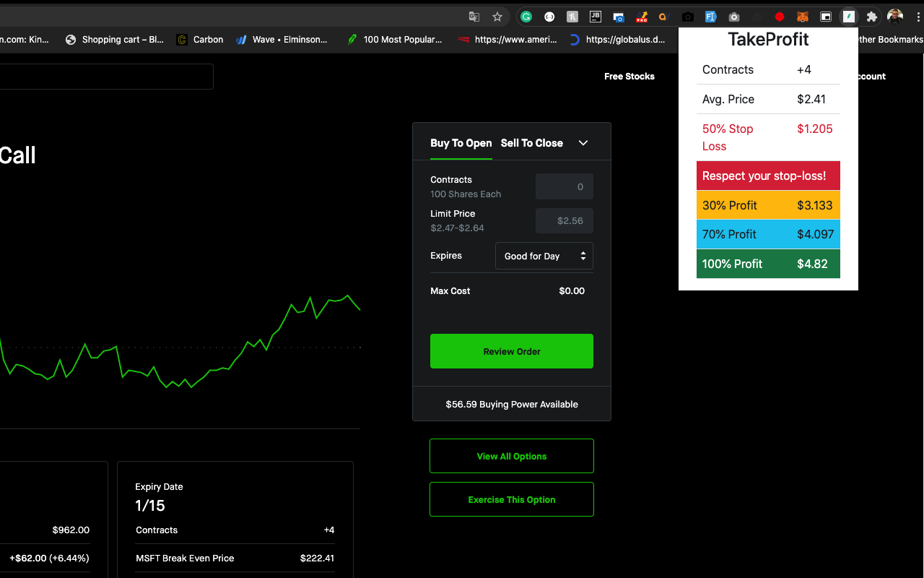Click the JetBrains toolbar extension icon

pos(596,16)
